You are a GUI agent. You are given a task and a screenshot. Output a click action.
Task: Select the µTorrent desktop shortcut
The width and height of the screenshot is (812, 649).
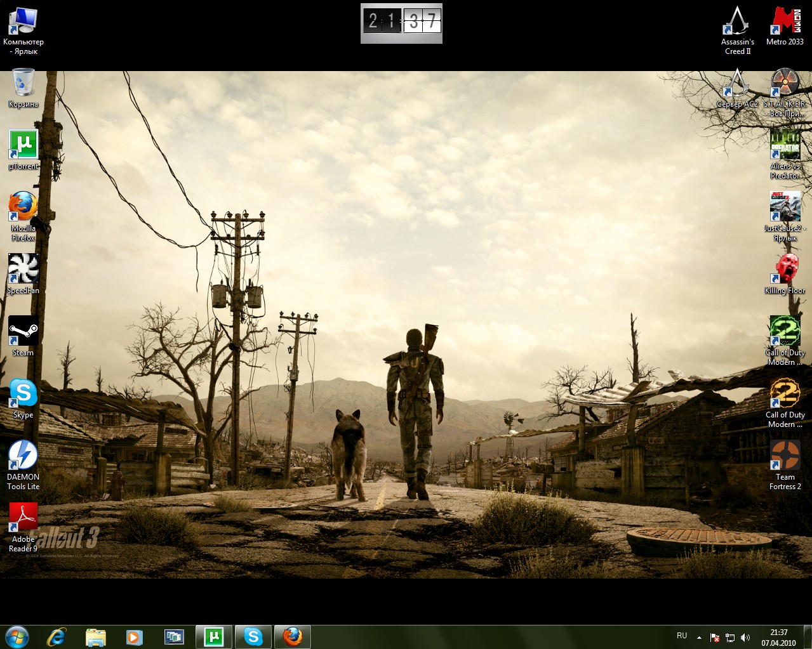[x=23, y=150]
